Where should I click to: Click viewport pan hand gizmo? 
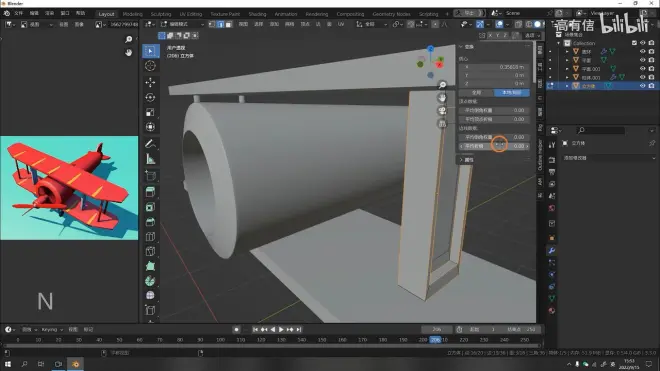442,98
